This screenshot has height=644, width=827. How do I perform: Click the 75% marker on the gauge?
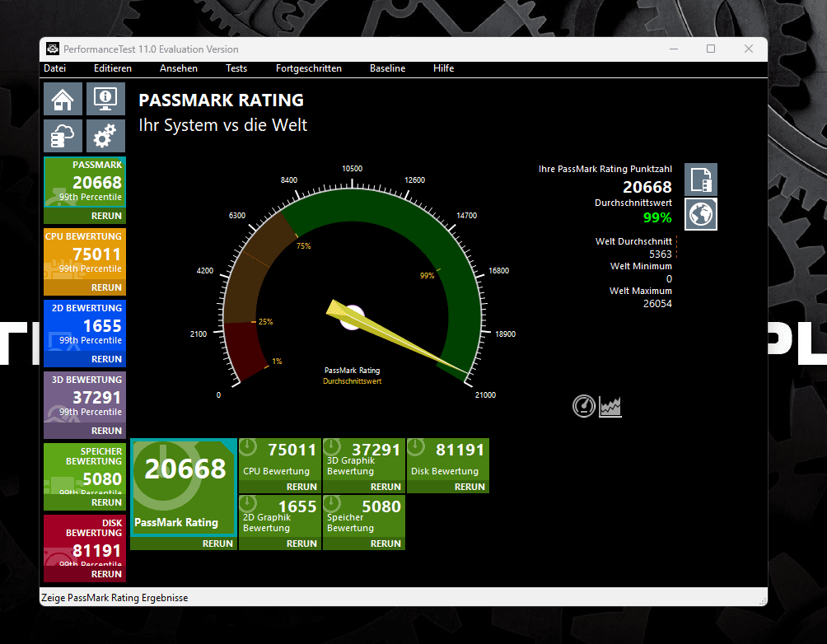point(304,245)
